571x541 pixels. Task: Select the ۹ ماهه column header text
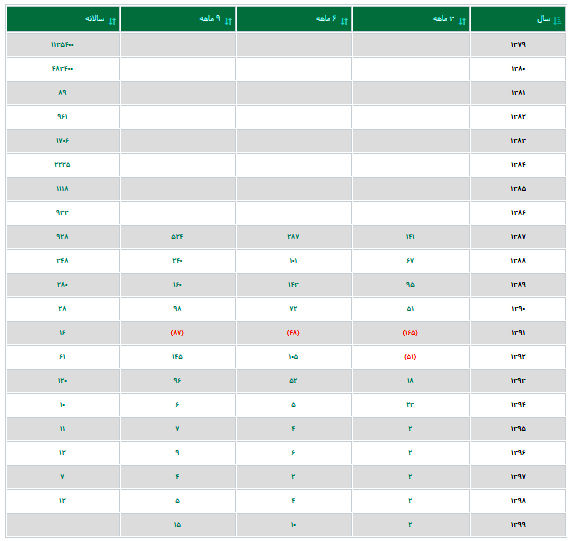210,18
